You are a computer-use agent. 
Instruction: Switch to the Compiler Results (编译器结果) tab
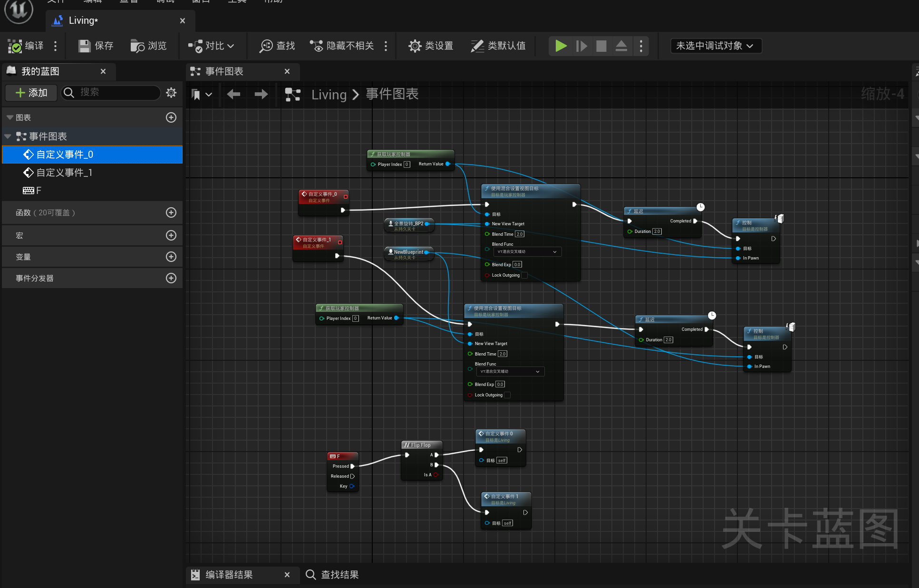tap(228, 575)
